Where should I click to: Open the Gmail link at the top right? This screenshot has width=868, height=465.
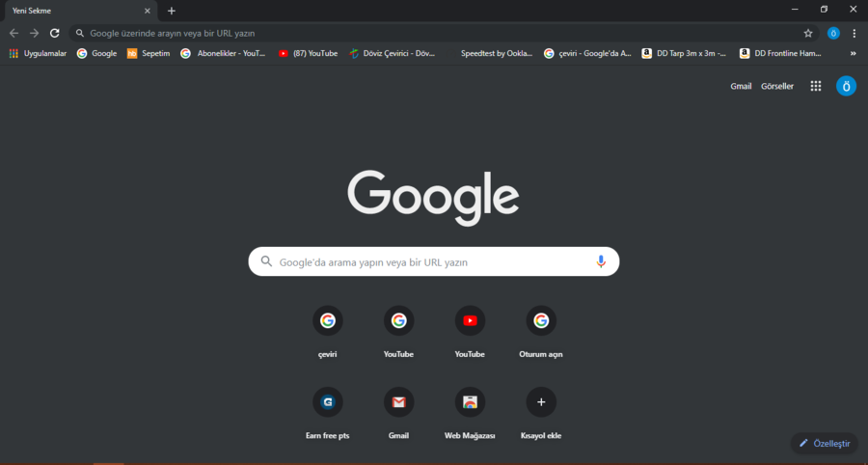click(x=741, y=87)
